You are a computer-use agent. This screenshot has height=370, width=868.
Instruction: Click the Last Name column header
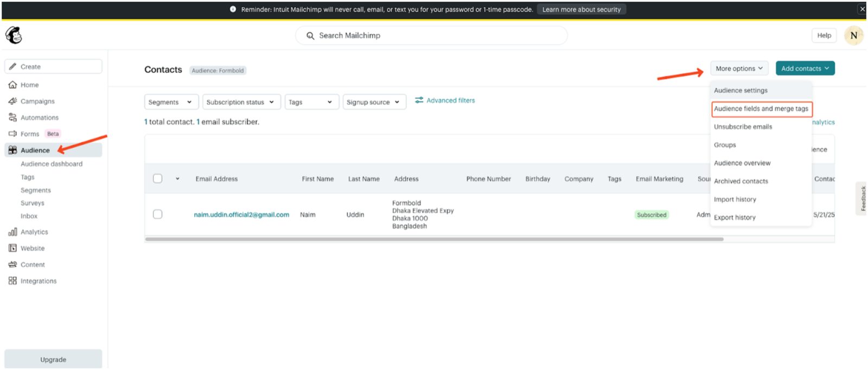364,178
